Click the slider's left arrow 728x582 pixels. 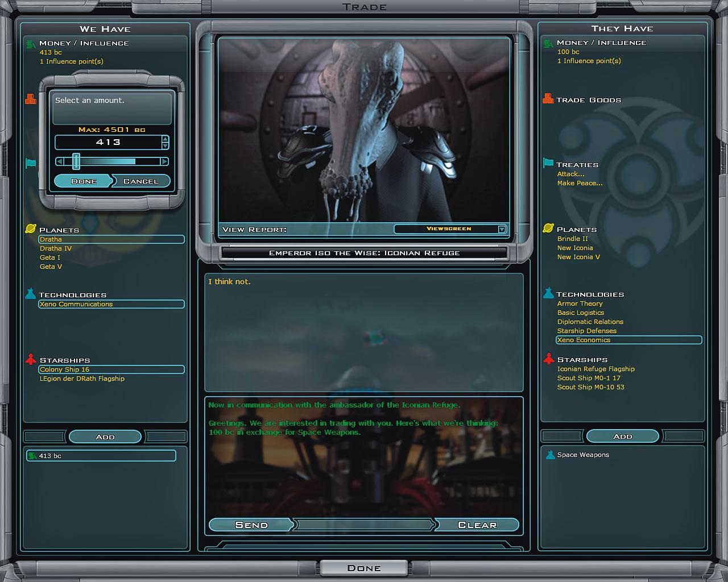60,161
